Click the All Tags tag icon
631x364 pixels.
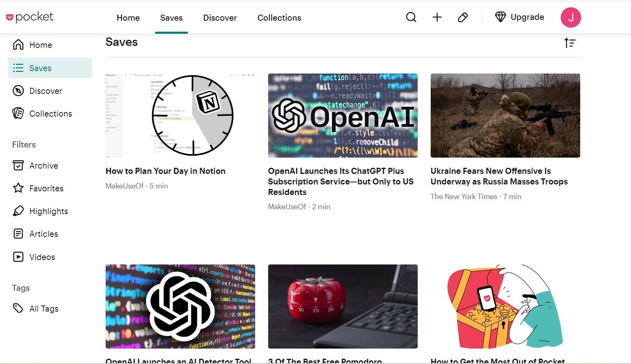pos(18,308)
